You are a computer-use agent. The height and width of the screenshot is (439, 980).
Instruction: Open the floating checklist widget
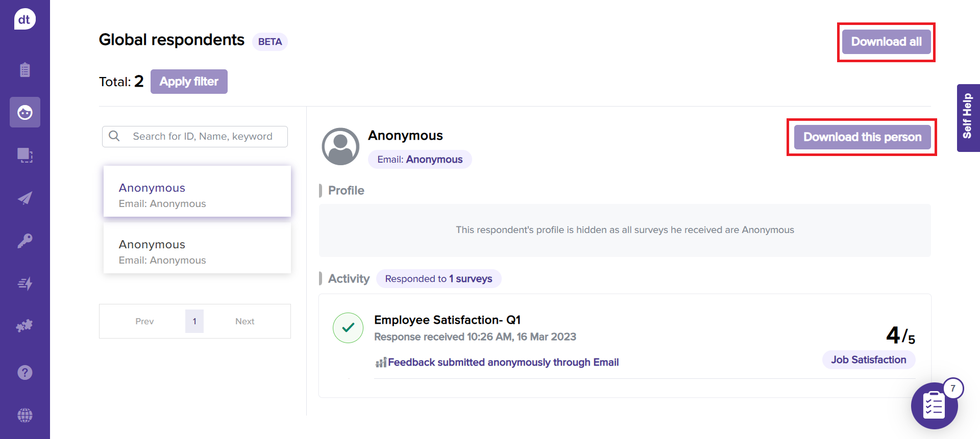tap(934, 406)
